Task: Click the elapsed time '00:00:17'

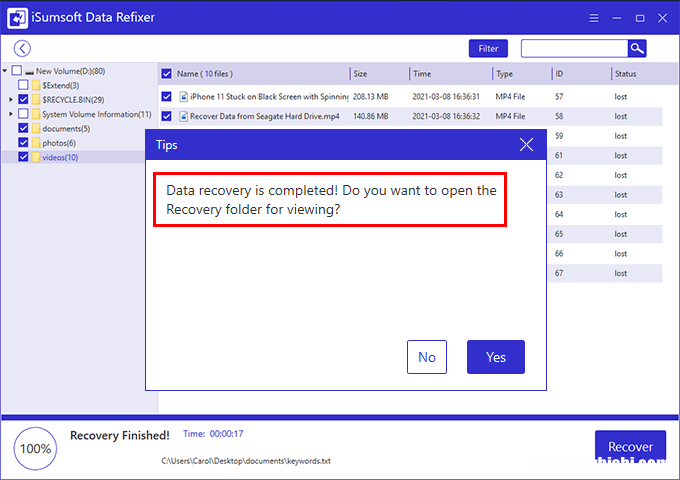Action: click(x=226, y=434)
